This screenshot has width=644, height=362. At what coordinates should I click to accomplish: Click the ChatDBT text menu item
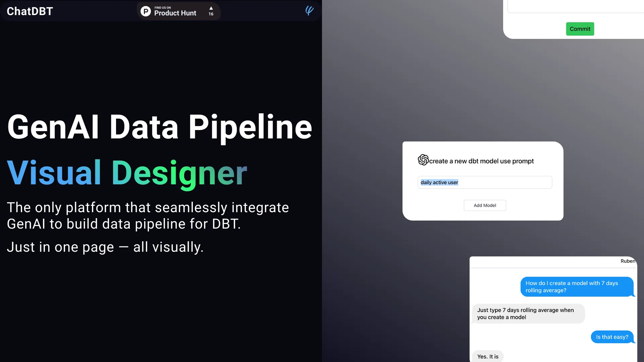[x=30, y=11]
